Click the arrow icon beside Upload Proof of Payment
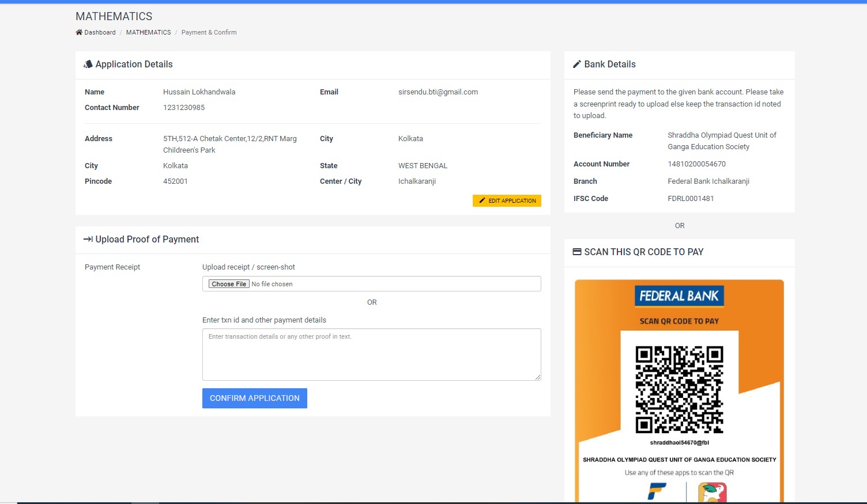The image size is (867, 504). click(x=88, y=239)
